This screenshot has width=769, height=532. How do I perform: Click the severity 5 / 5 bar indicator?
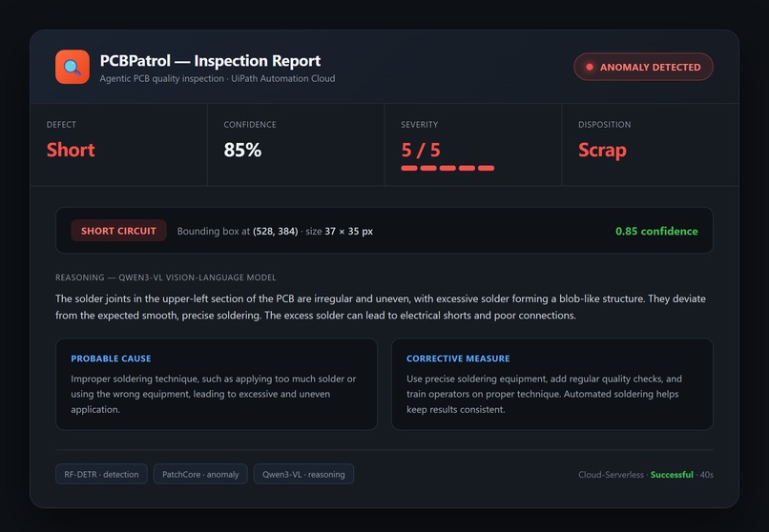(447, 168)
